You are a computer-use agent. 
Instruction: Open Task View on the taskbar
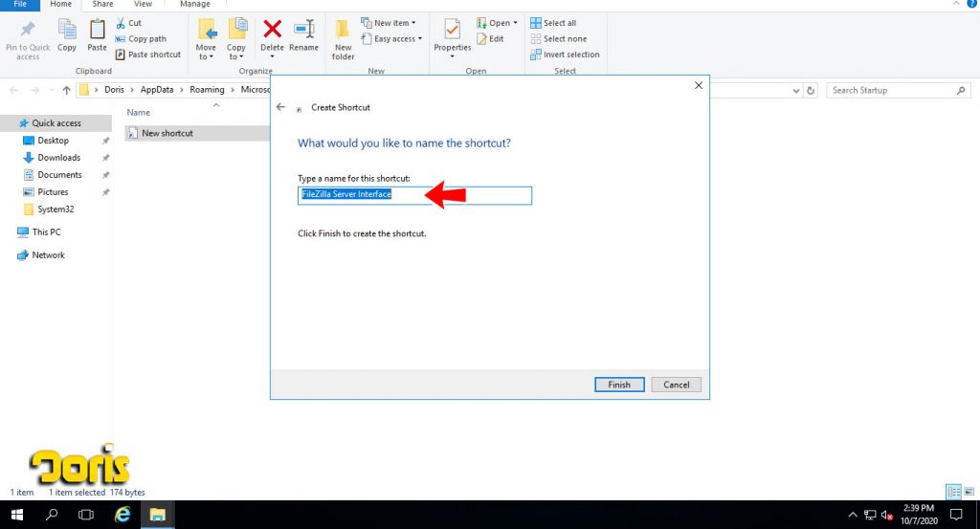click(86, 515)
